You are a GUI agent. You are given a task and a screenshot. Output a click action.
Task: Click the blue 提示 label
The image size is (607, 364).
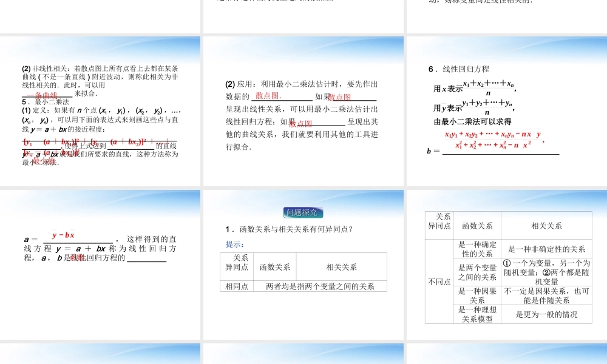(x=234, y=244)
